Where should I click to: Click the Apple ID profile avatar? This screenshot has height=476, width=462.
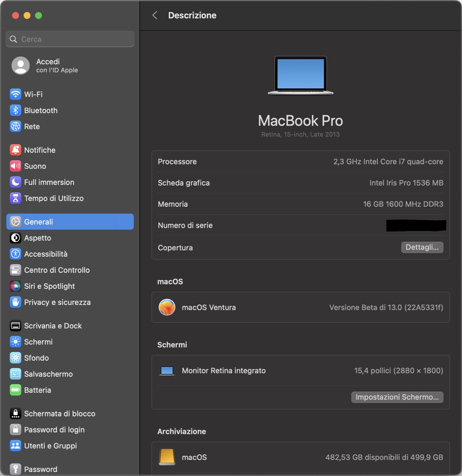(x=20, y=66)
